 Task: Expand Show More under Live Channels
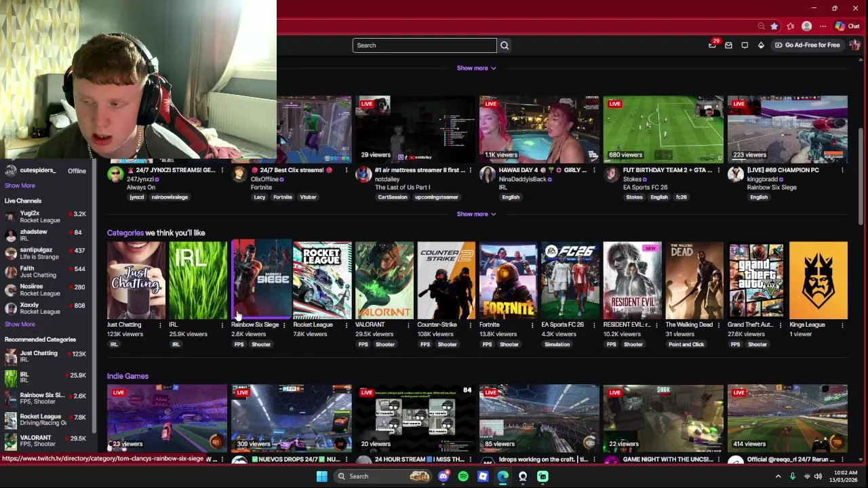click(20, 324)
